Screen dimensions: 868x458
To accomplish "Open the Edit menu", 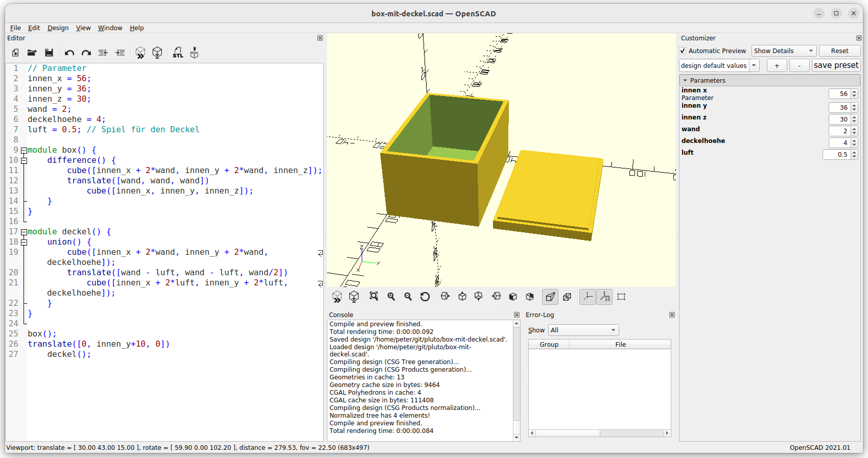I will click(34, 28).
